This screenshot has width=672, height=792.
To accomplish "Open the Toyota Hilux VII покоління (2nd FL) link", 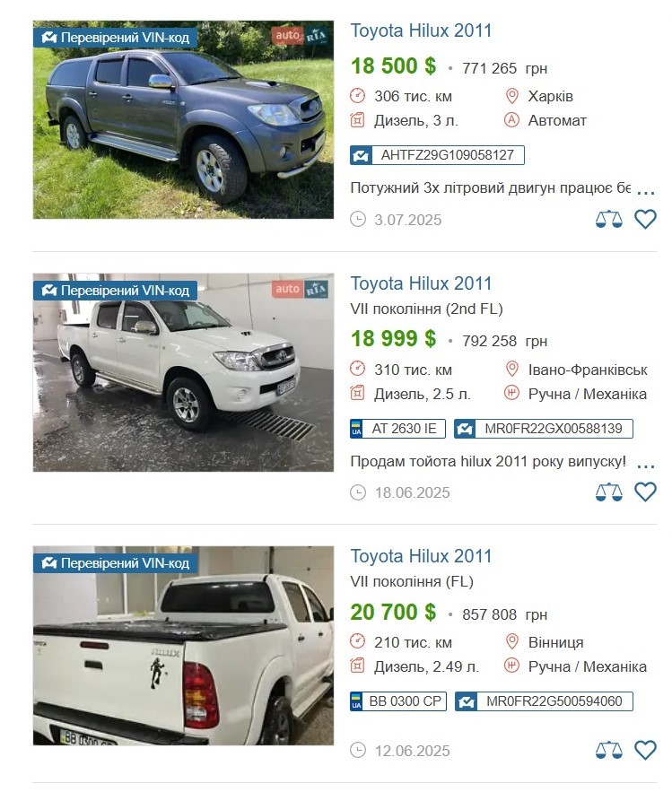I will click(421, 283).
